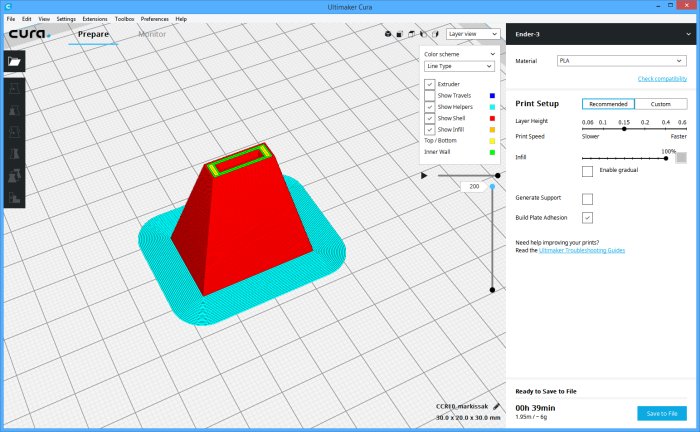Image resolution: width=700 pixels, height=432 pixels.
Task: Open Ultimaker Troubleshooting Guides link
Action: pos(582,250)
